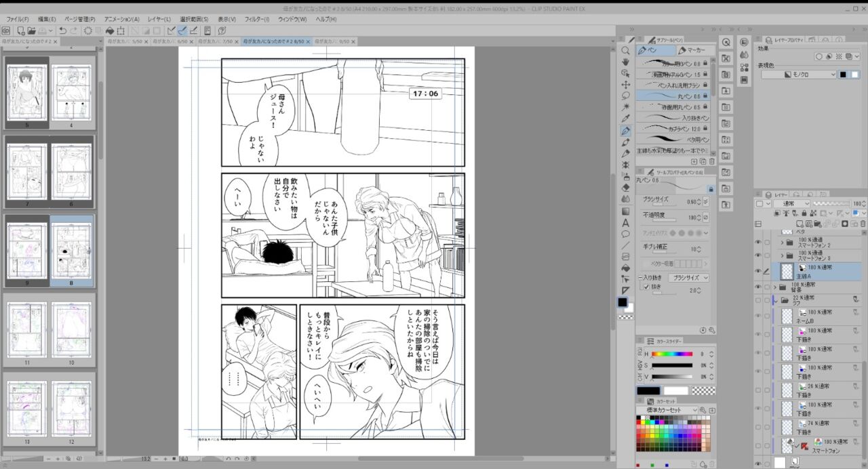The width and height of the screenshot is (868, 469).
Task: Select the Text tool
Action: click(x=625, y=222)
